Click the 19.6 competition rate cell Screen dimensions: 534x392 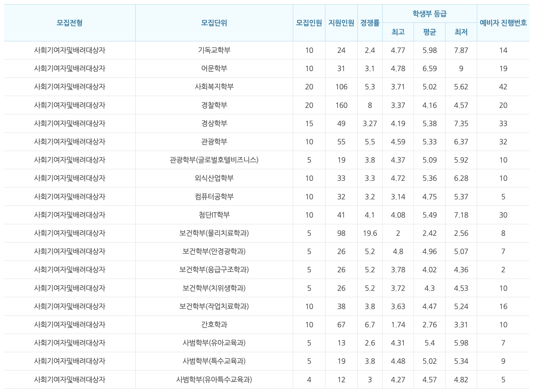point(370,233)
